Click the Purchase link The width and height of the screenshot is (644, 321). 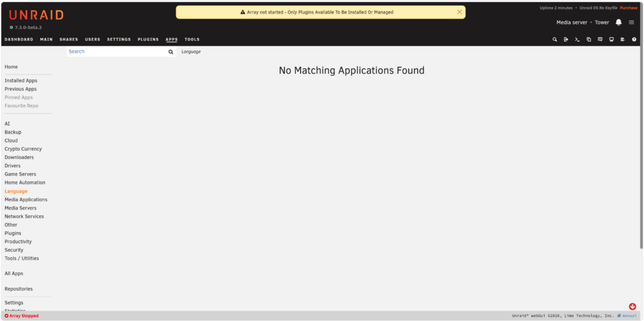click(x=629, y=8)
